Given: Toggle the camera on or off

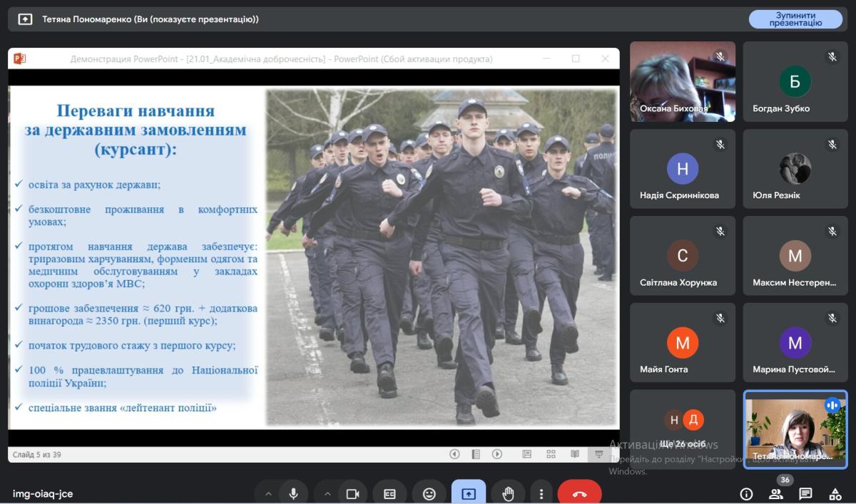Looking at the screenshot, I should tap(352, 493).
